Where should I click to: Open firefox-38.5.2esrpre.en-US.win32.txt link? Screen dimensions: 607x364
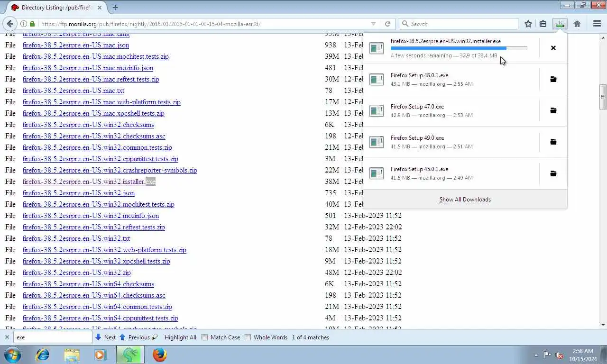coord(76,238)
